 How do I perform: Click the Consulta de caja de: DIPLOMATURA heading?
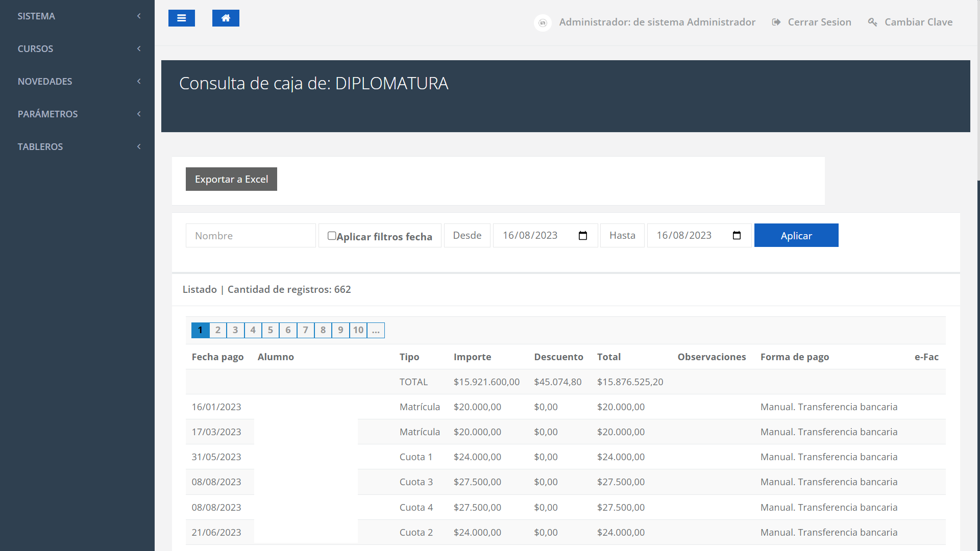(313, 83)
